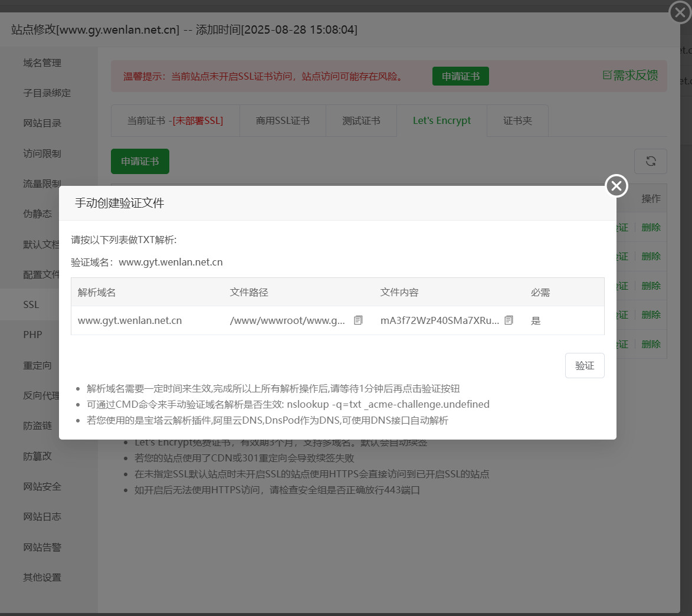The width and height of the screenshot is (692, 616).
Task: Open 伪静态 in sidebar
Action: 38,214
